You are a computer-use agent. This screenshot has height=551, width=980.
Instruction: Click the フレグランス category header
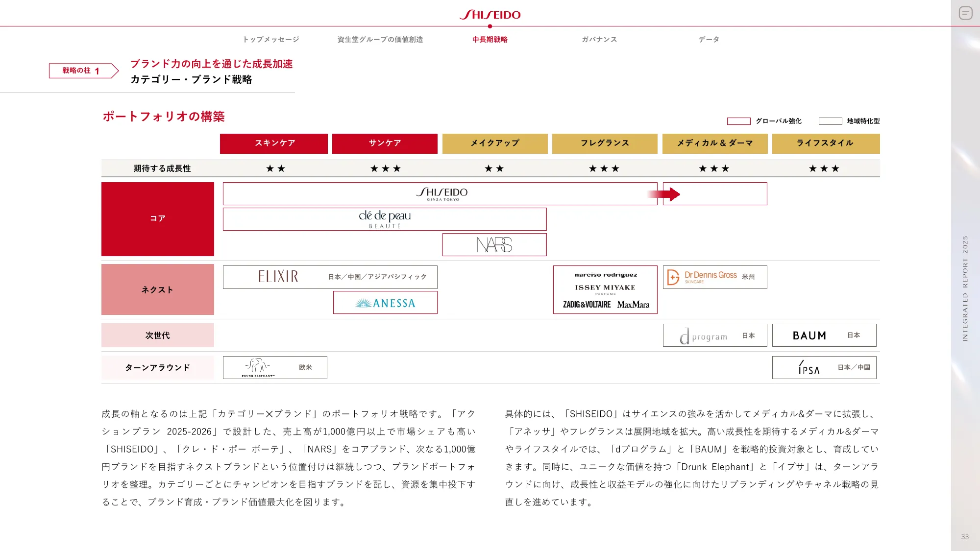point(605,144)
